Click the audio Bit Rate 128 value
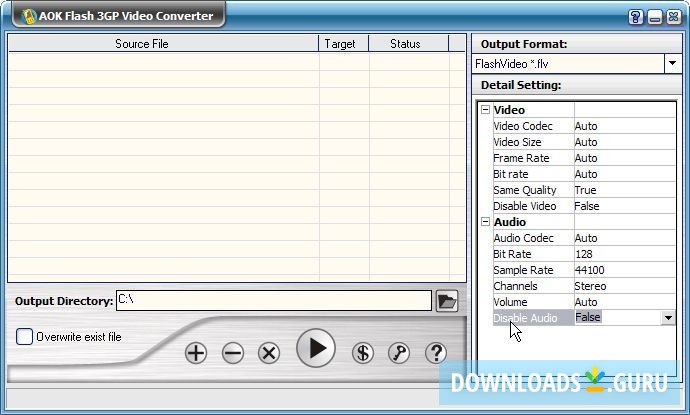 tap(584, 254)
